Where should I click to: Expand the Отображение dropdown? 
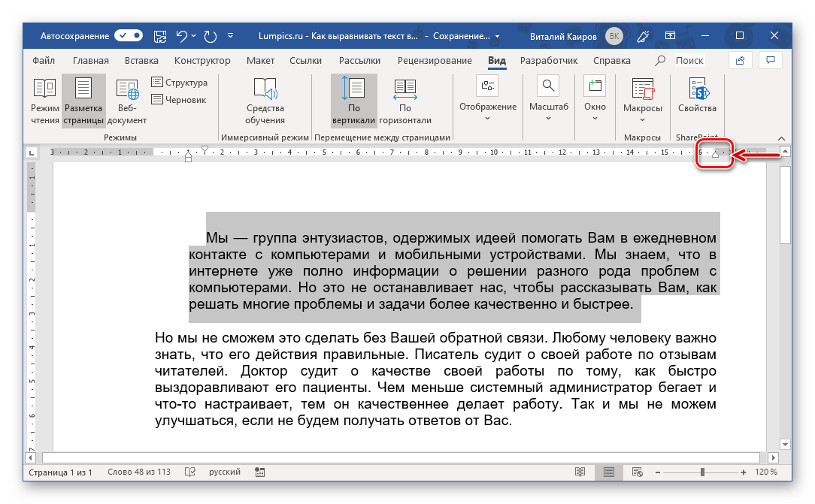pyautogui.click(x=488, y=101)
